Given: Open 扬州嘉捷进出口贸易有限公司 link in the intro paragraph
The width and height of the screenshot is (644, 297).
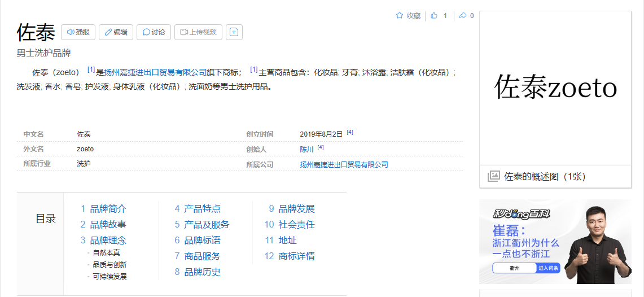Looking at the screenshot, I should click(x=155, y=73).
